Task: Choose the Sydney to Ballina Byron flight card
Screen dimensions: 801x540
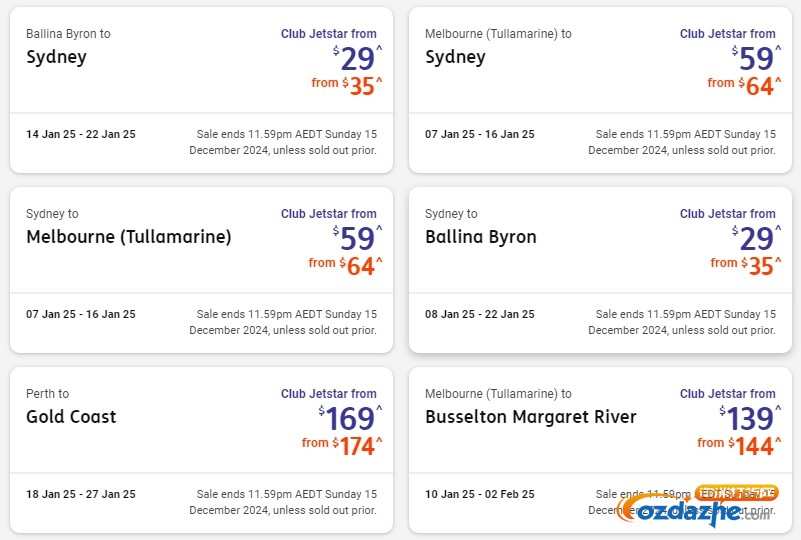Action: click(600, 270)
